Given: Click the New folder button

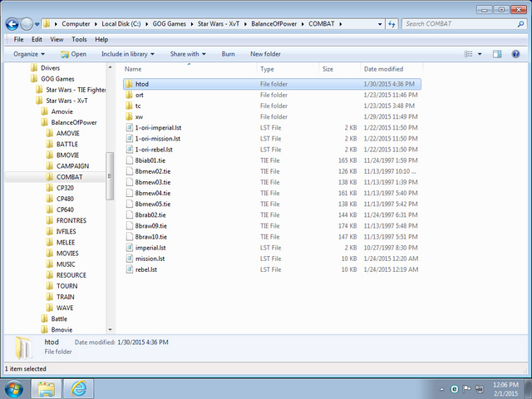Looking at the screenshot, I should point(265,54).
